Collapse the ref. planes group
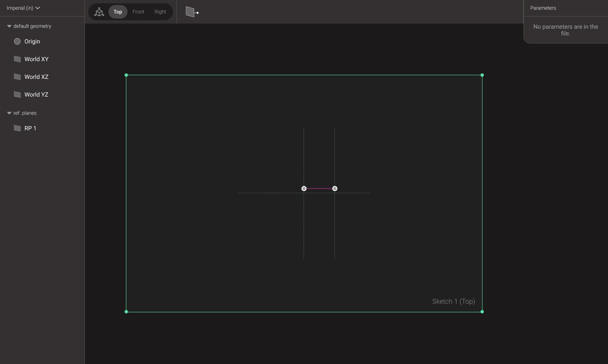608x364 pixels. [x=9, y=113]
